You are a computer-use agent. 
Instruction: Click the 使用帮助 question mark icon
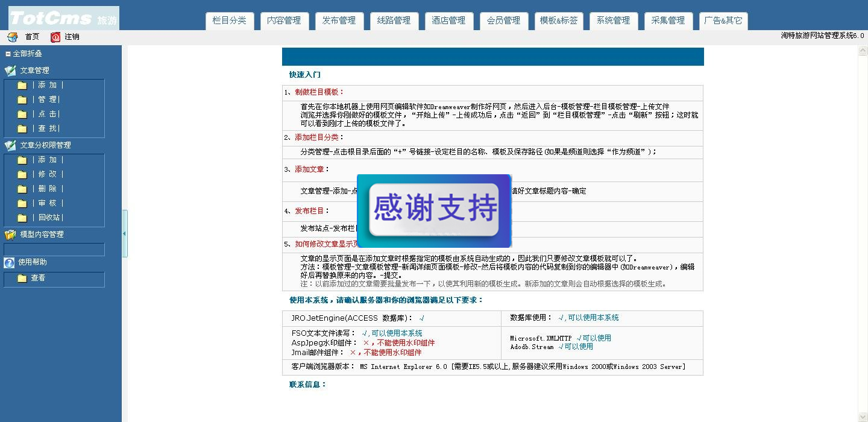point(9,262)
